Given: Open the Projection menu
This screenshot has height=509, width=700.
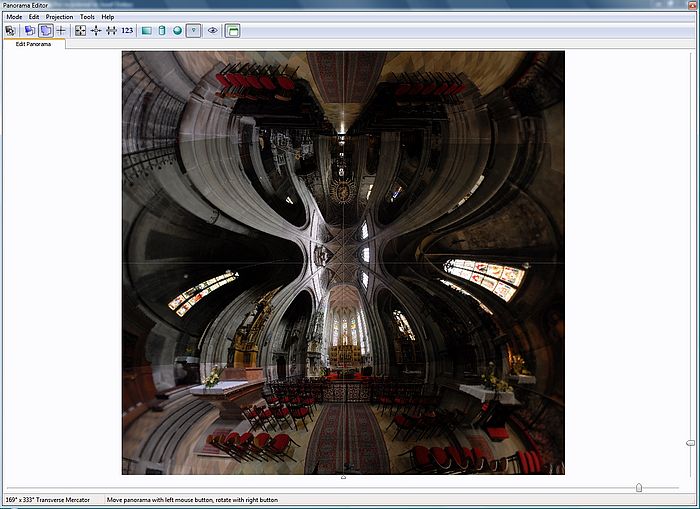Looking at the screenshot, I should (59, 17).
